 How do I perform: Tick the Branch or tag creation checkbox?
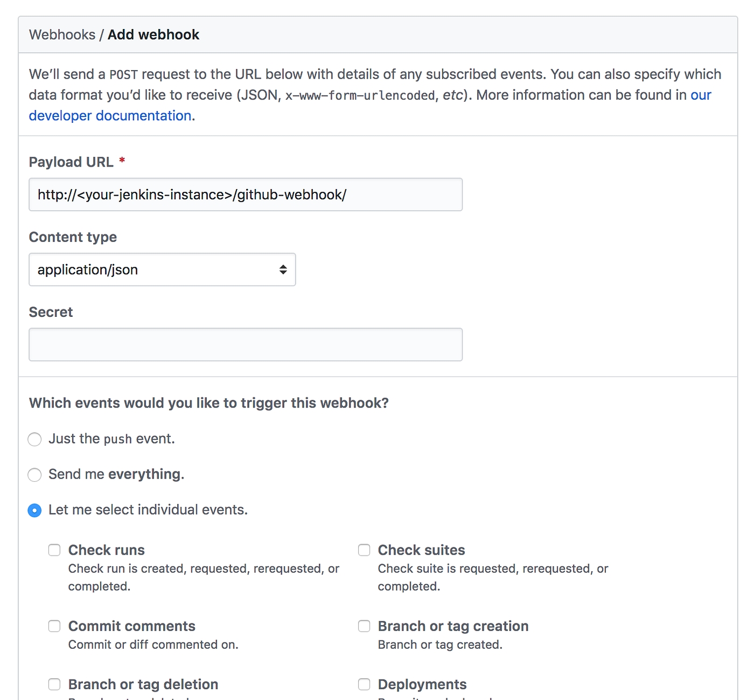(x=364, y=626)
